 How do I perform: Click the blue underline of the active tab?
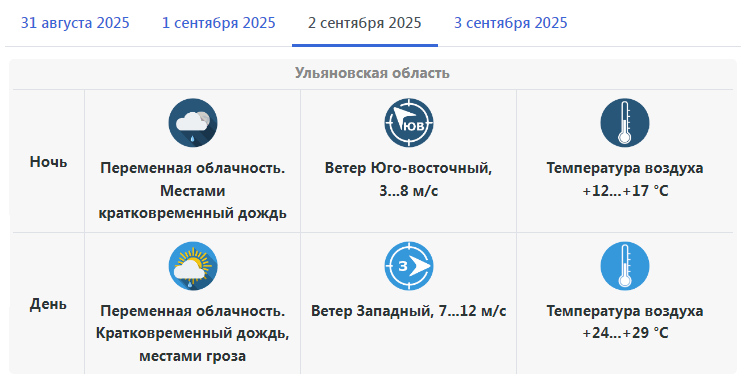click(365, 46)
